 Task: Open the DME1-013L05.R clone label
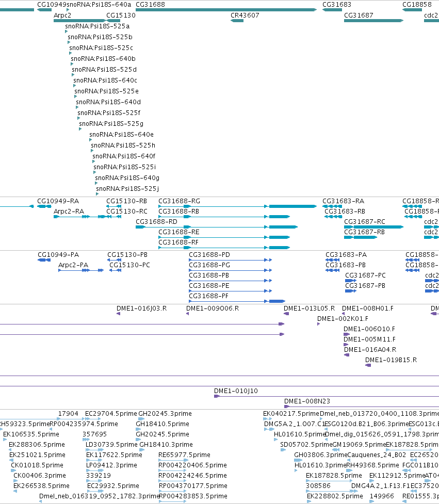click(x=309, y=308)
